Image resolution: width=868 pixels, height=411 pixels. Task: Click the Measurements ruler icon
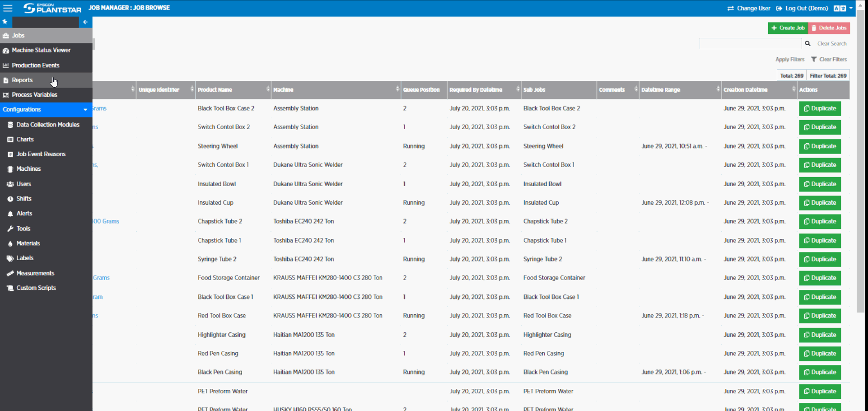(10, 273)
